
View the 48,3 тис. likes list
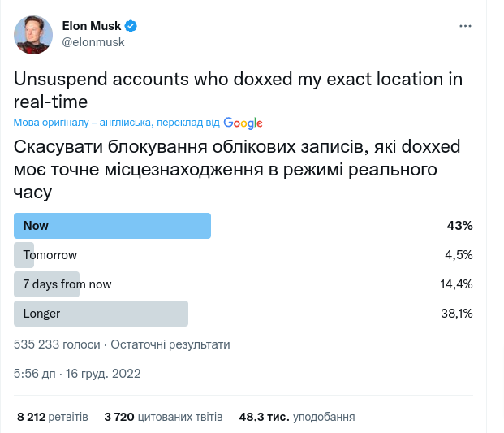click(x=297, y=417)
